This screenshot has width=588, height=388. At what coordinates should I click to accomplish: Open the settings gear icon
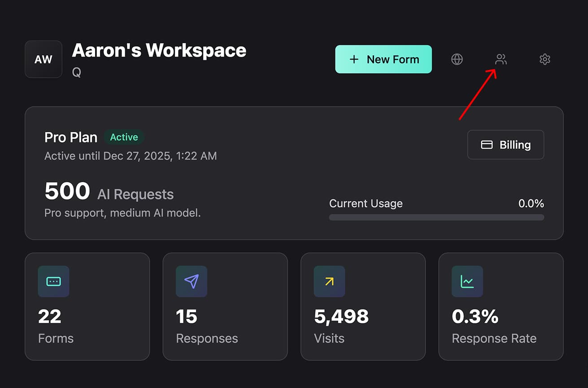544,59
